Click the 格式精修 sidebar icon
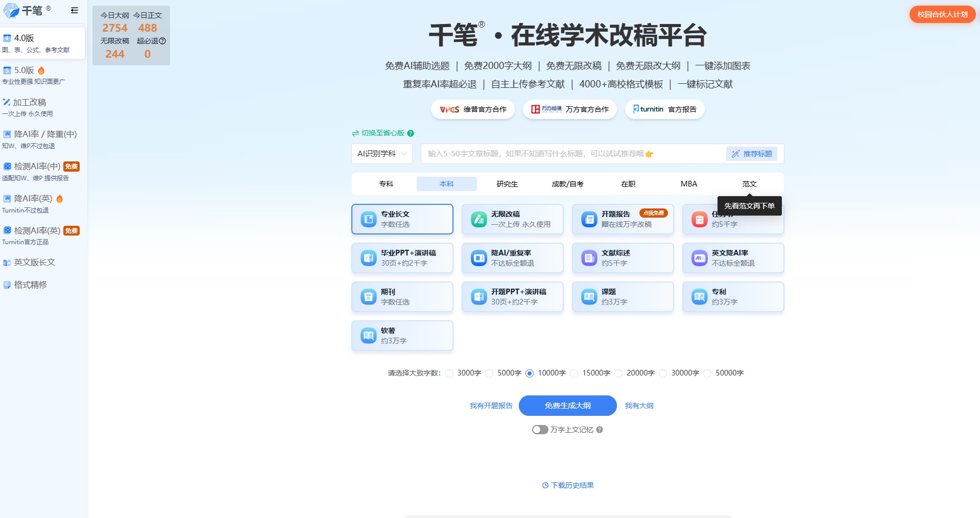Viewport: 980px width, 518px height. (7, 285)
